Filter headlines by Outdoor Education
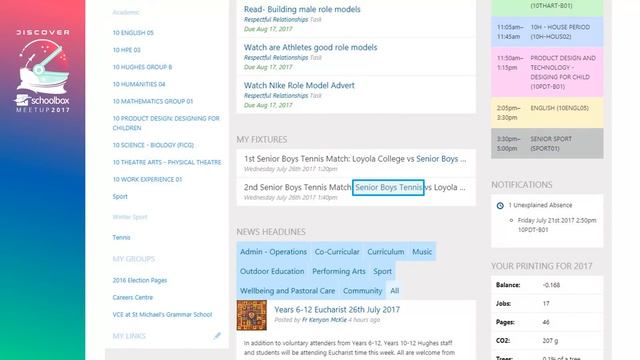Image resolution: width=640 pixels, height=360 pixels. pyautogui.click(x=272, y=271)
